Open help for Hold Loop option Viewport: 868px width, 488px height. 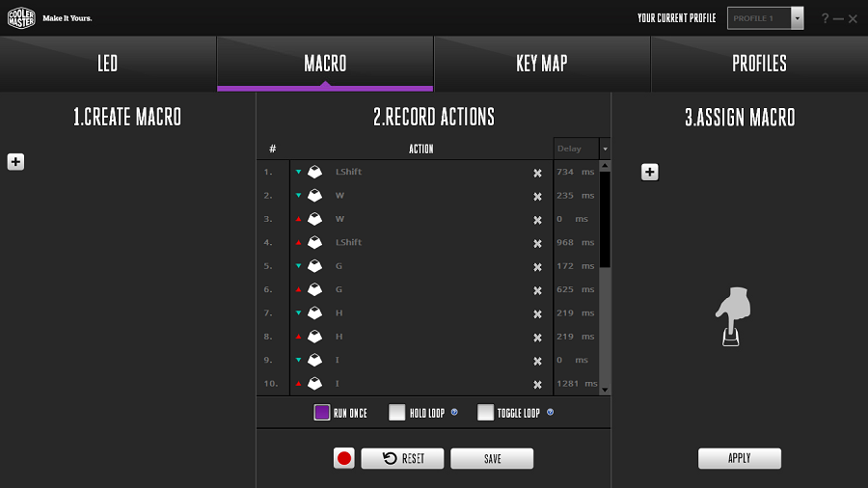[x=454, y=412]
